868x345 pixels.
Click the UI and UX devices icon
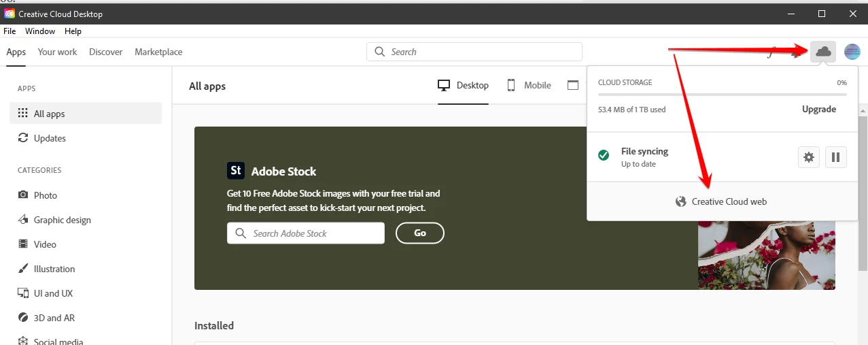[x=23, y=293]
